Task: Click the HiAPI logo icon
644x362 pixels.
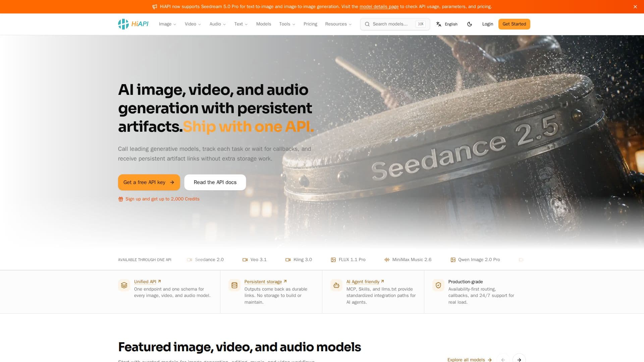Action: tap(123, 24)
